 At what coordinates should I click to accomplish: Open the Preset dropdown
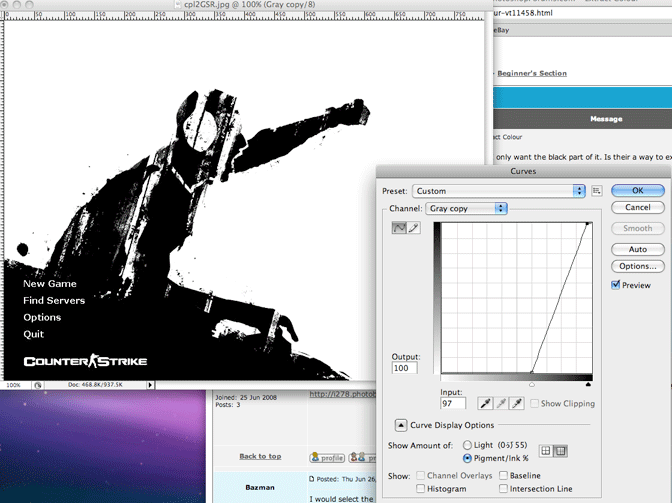coord(499,191)
